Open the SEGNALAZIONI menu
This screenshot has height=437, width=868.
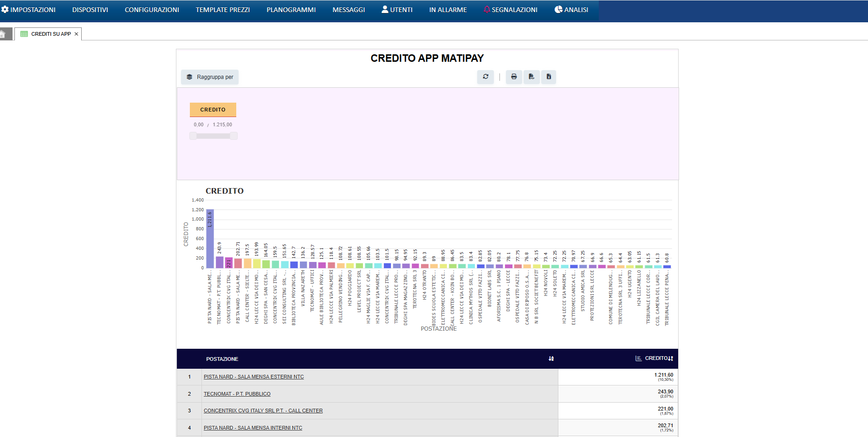[510, 10]
